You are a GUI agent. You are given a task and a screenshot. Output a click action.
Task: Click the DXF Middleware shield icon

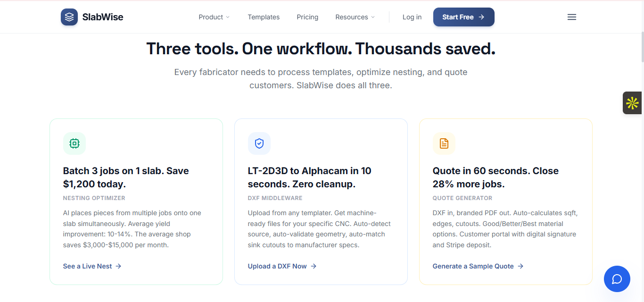(x=259, y=143)
